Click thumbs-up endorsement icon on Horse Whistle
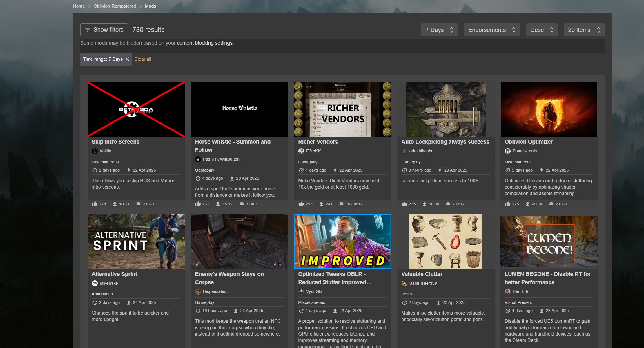 pyautogui.click(x=198, y=204)
